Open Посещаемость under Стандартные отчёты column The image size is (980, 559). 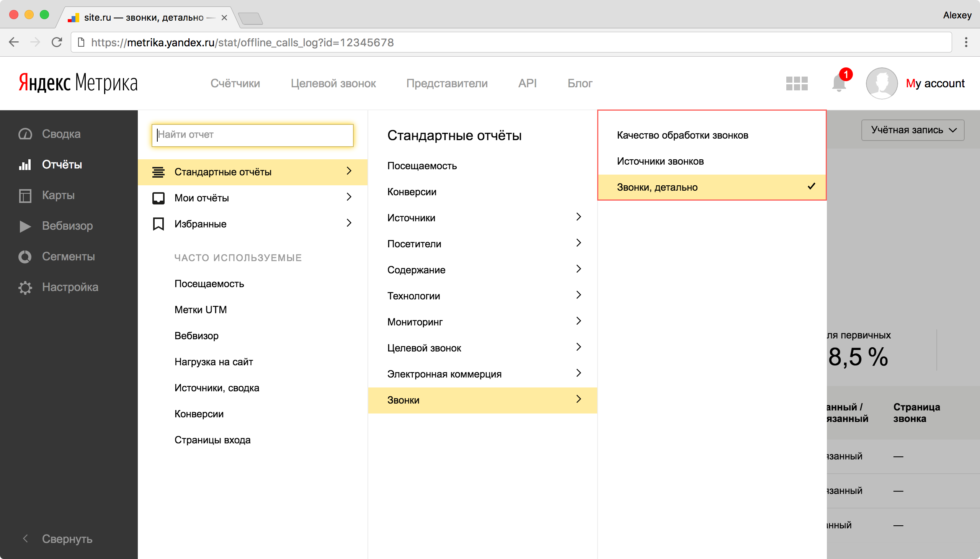422,166
